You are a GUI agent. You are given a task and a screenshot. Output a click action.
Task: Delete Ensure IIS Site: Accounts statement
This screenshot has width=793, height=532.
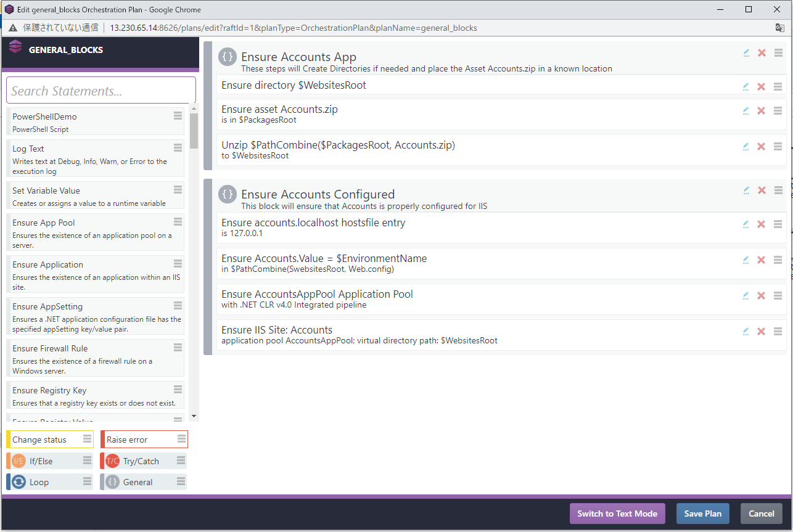(762, 332)
